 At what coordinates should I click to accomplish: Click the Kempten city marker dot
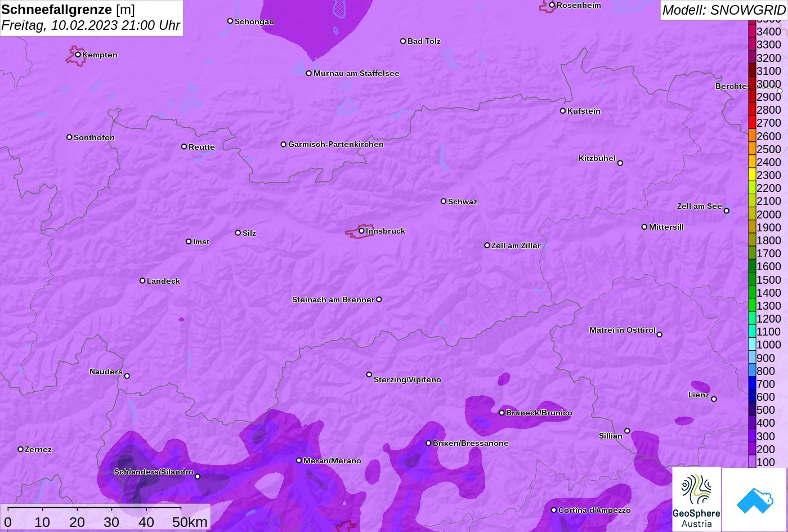point(78,55)
